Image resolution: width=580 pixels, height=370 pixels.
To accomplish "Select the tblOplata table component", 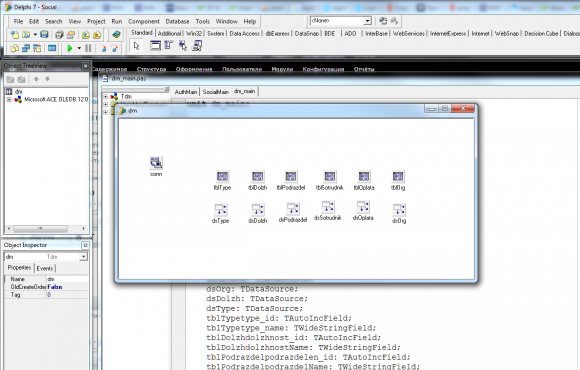I will point(364,176).
